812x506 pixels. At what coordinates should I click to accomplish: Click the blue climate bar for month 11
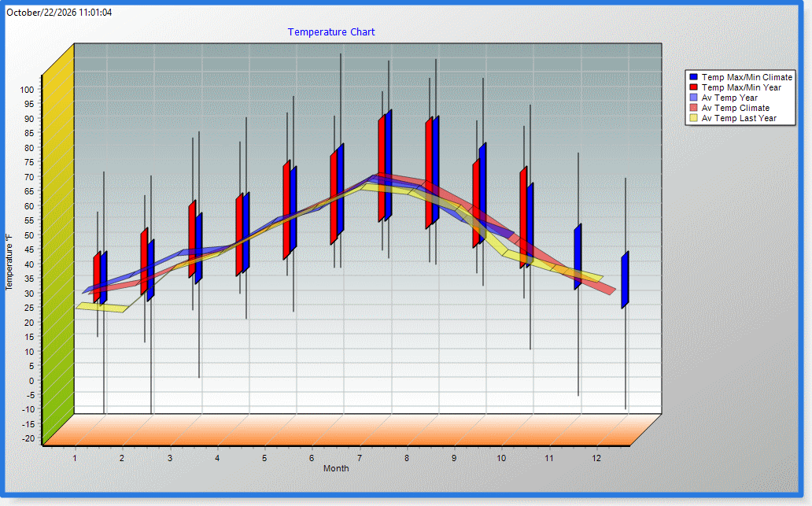coord(578,257)
